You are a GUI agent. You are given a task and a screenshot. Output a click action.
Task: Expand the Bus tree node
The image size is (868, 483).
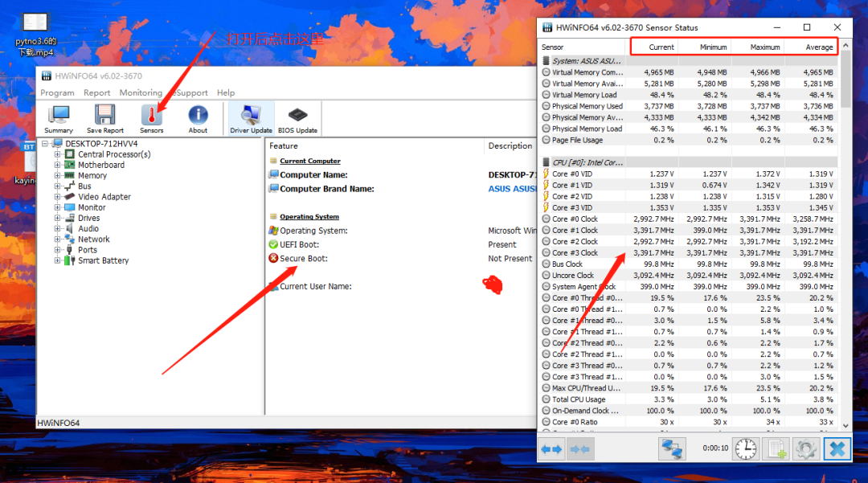[57, 186]
